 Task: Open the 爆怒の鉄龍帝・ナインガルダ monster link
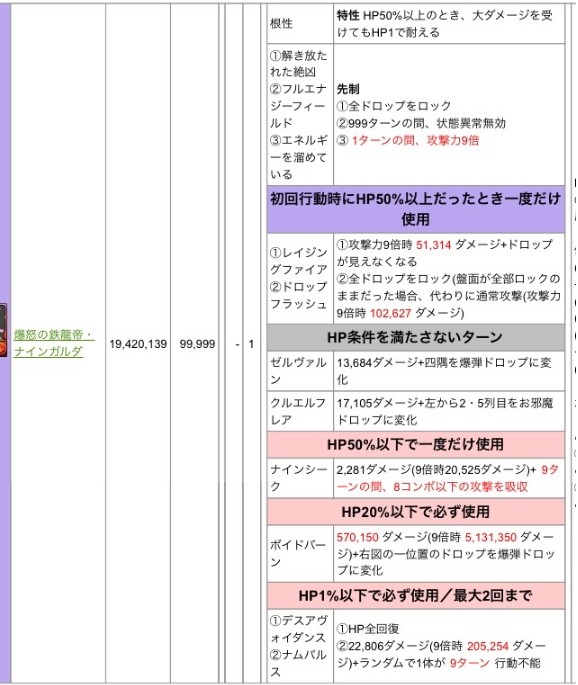click(54, 343)
